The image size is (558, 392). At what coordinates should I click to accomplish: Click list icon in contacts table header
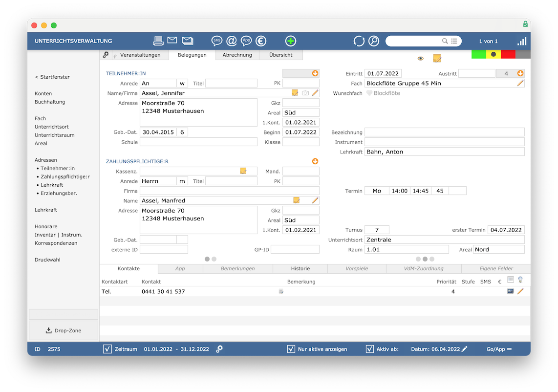(511, 280)
